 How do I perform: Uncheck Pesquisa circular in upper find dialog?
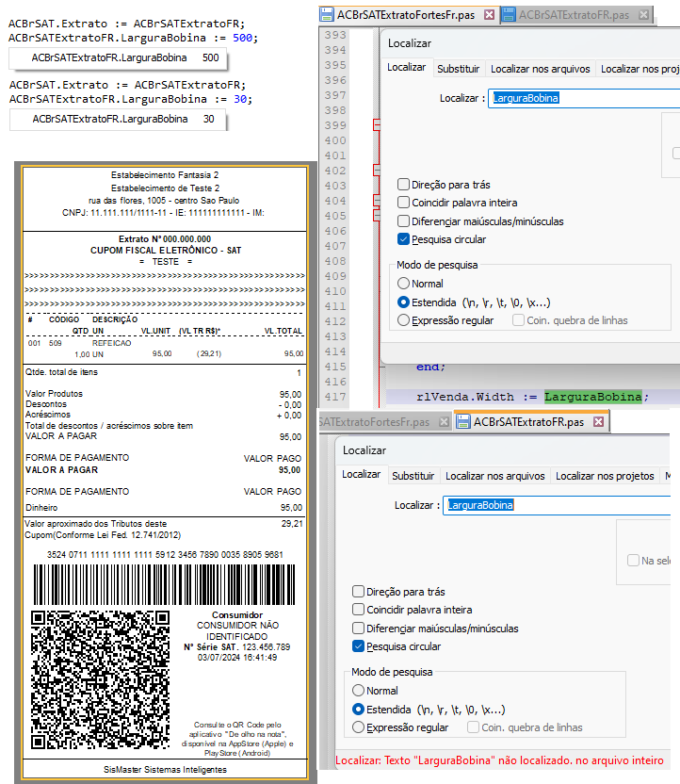[404, 239]
